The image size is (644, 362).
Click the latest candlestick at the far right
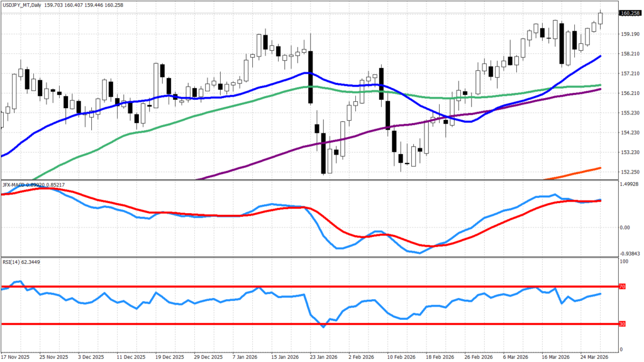click(x=601, y=18)
